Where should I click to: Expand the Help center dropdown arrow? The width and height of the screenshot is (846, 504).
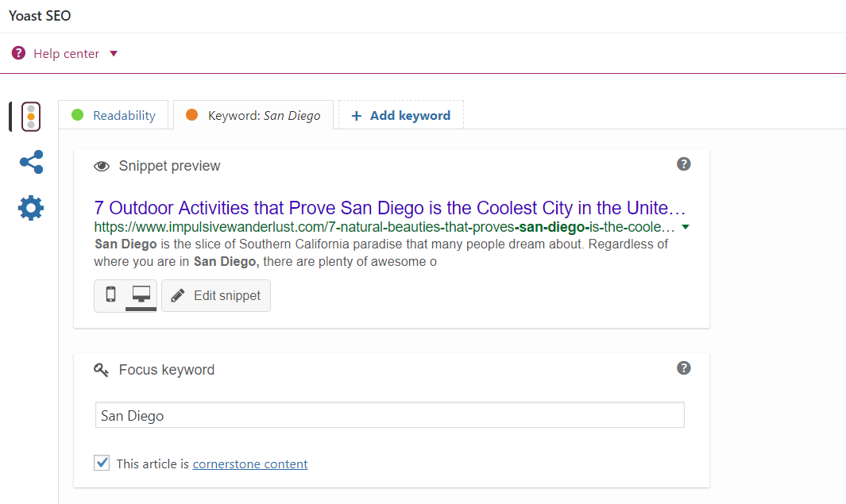[114, 54]
